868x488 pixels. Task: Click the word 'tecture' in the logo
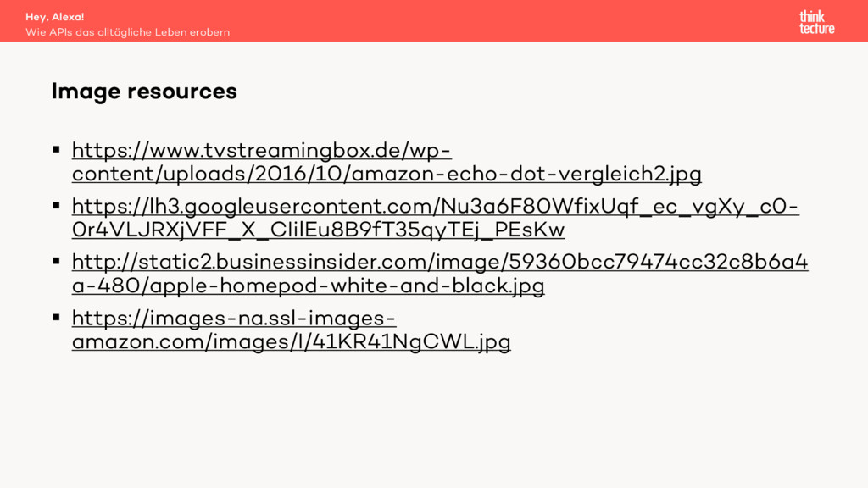[816, 29]
